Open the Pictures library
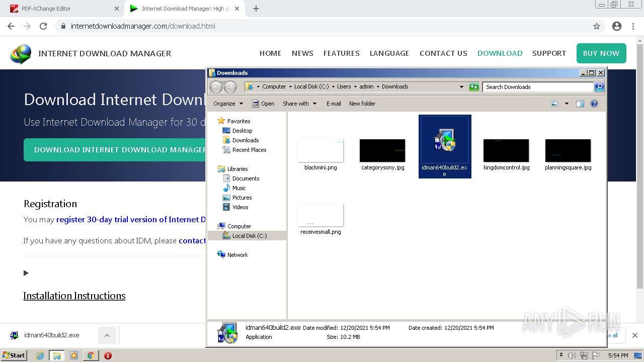This screenshot has height=362, width=644. (x=242, y=198)
